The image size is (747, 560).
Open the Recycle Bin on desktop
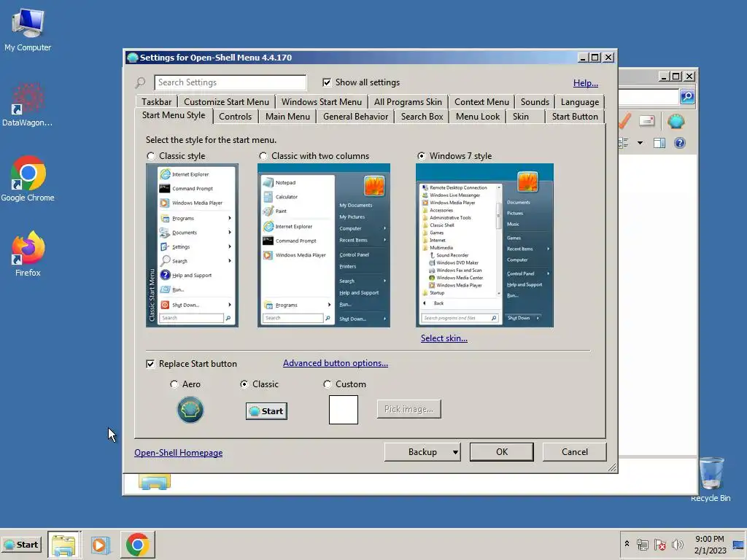tap(711, 479)
